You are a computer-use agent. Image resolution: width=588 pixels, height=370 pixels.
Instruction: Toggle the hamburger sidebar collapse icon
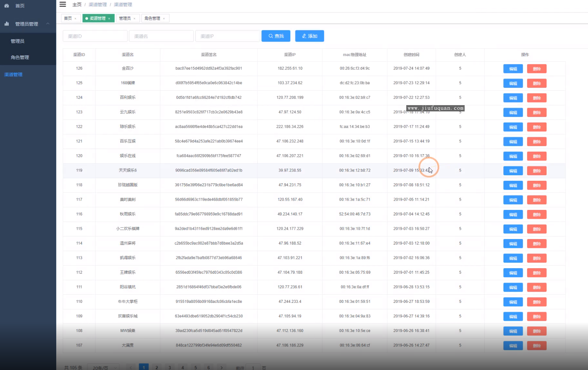[x=63, y=4]
